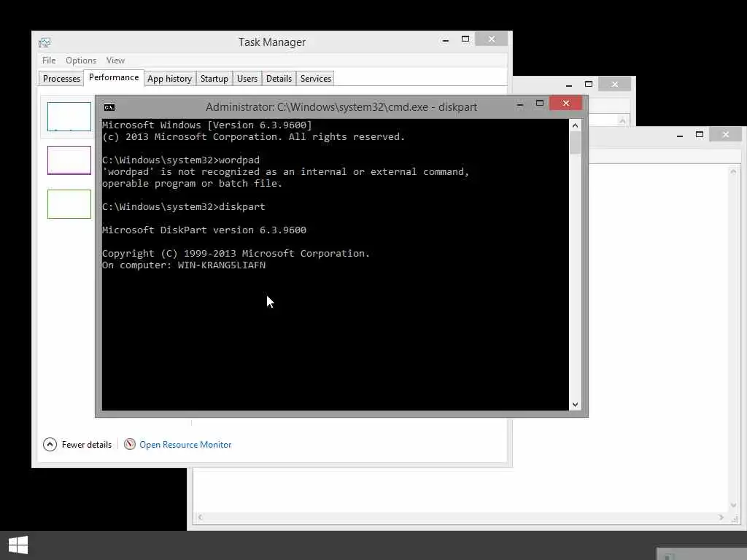Viewport: 747px width, 560px height.
Task: Select the green performance graph thumbnail
Action: coord(69,204)
